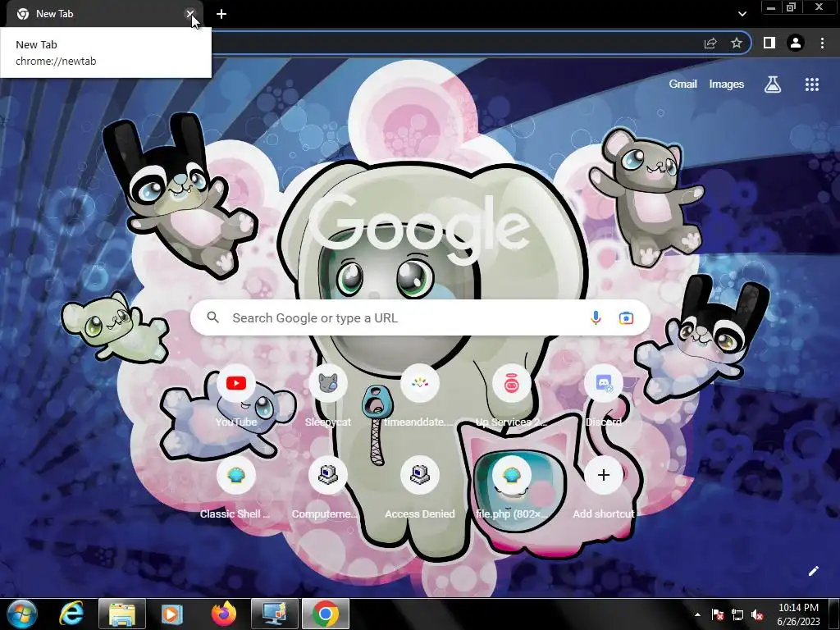The height and width of the screenshot is (630, 840).
Task: Start voice search with microphone icon
Action: click(x=596, y=317)
